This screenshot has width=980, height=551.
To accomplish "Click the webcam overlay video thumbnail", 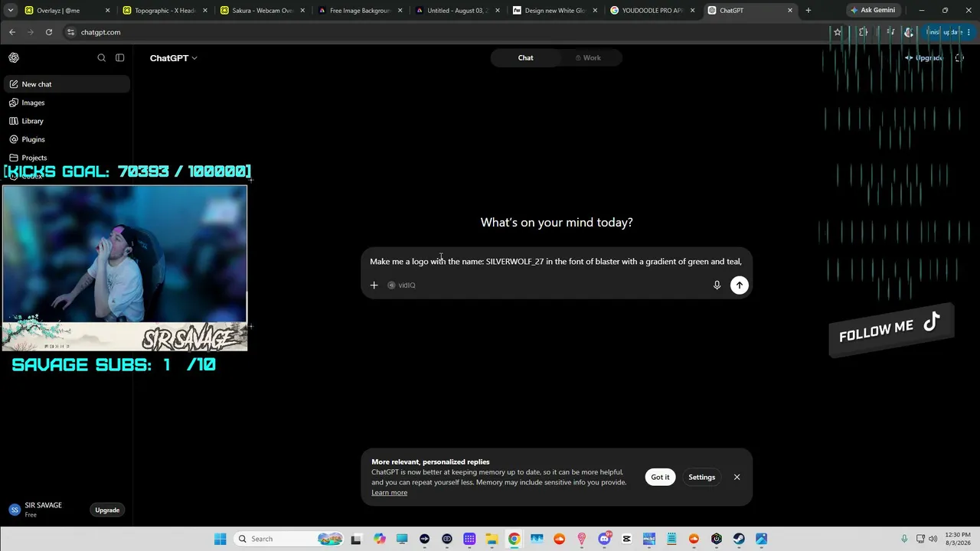I will (x=125, y=267).
